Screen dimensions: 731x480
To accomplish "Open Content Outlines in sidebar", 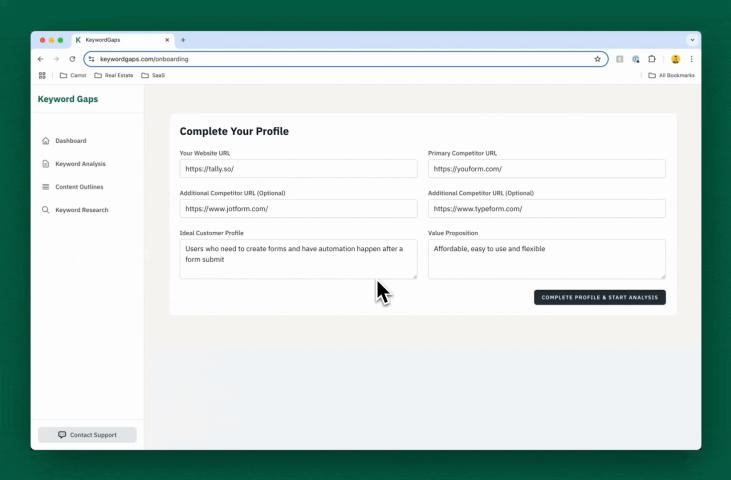I will point(78,187).
